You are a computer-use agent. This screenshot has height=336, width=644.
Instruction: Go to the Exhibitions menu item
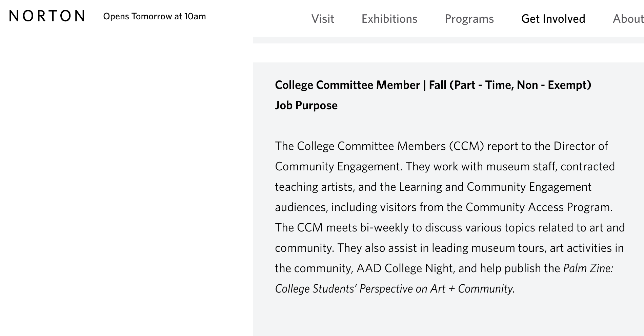click(389, 19)
